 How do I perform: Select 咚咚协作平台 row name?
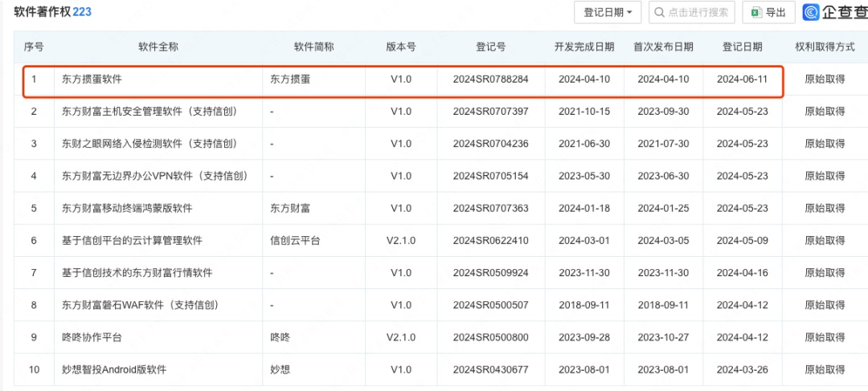pyautogui.click(x=92, y=337)
